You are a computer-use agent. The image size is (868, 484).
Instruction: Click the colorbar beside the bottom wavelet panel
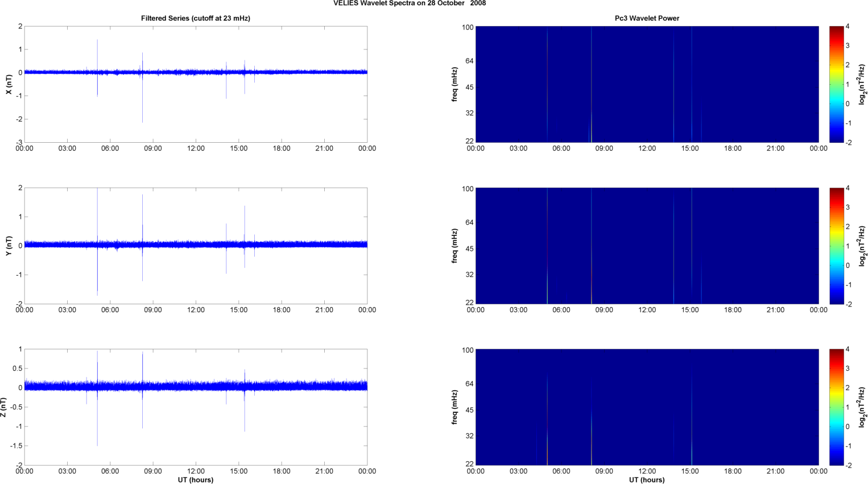[x=836, y=407]
